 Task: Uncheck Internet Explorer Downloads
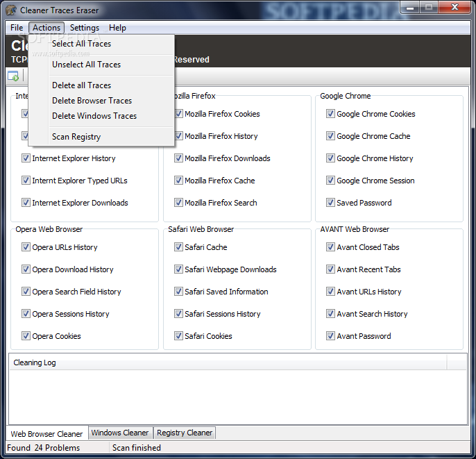pos(26,202)
